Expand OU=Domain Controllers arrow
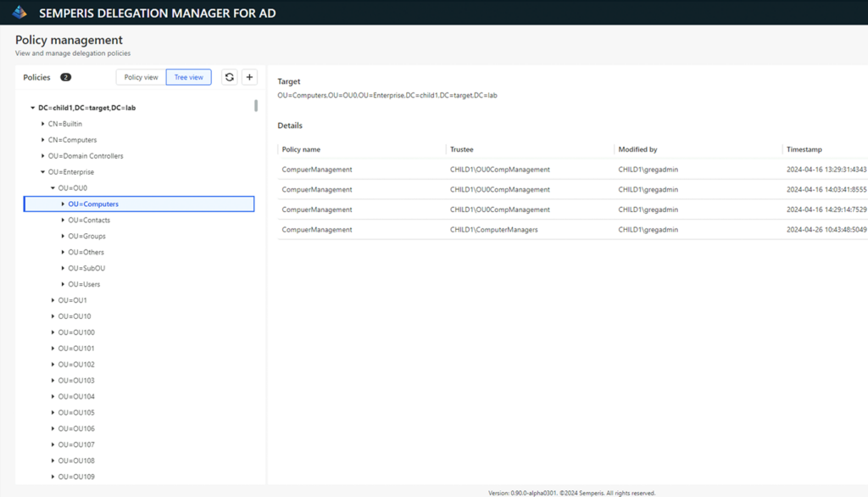The height and width of the screenshot is (497, 868). pos(42,156)
